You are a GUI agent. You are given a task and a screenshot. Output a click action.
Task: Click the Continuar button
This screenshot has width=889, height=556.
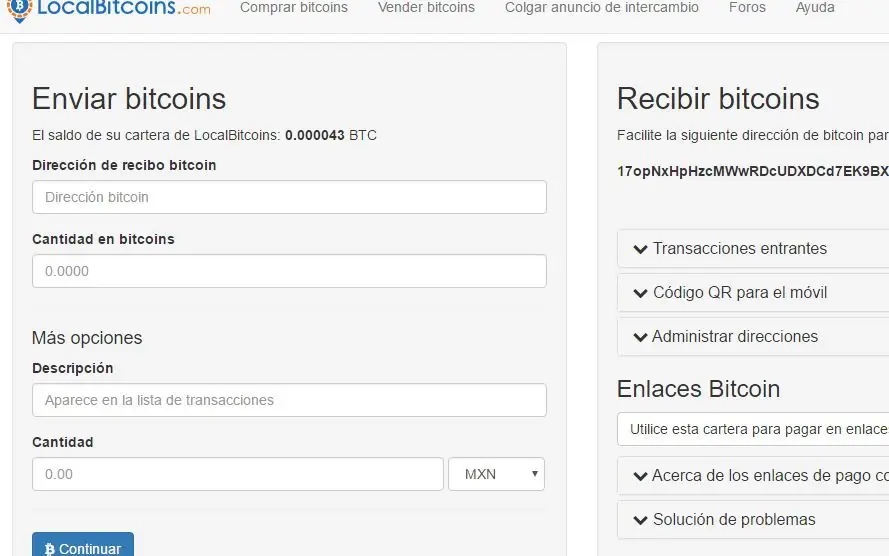pos(83,545)
